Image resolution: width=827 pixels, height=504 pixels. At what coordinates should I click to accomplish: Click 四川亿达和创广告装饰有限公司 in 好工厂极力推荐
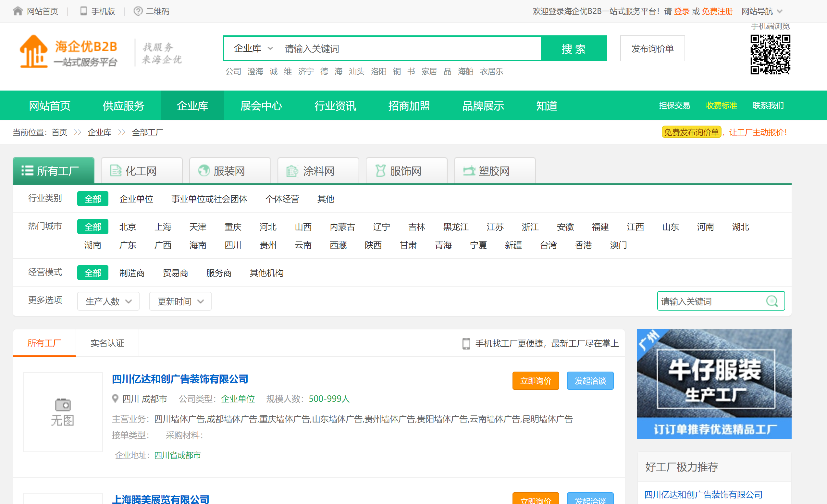tap(703, 494)
